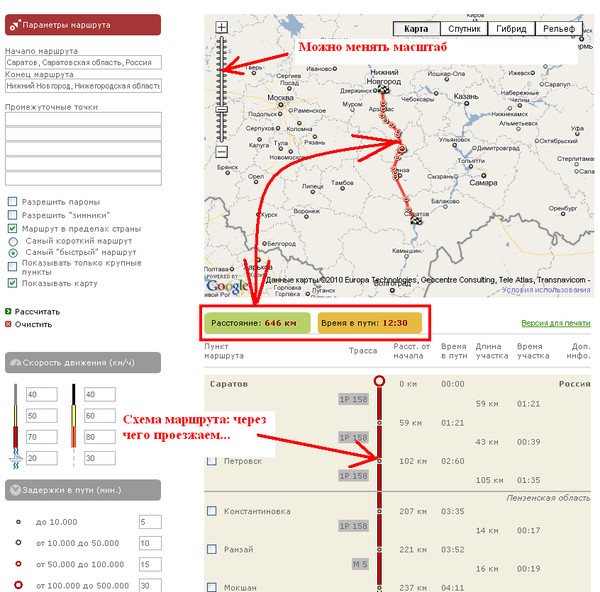Switch map to Спутник view
The width and height of the screenshot is (600, 592).
click(x=464, y=29)
